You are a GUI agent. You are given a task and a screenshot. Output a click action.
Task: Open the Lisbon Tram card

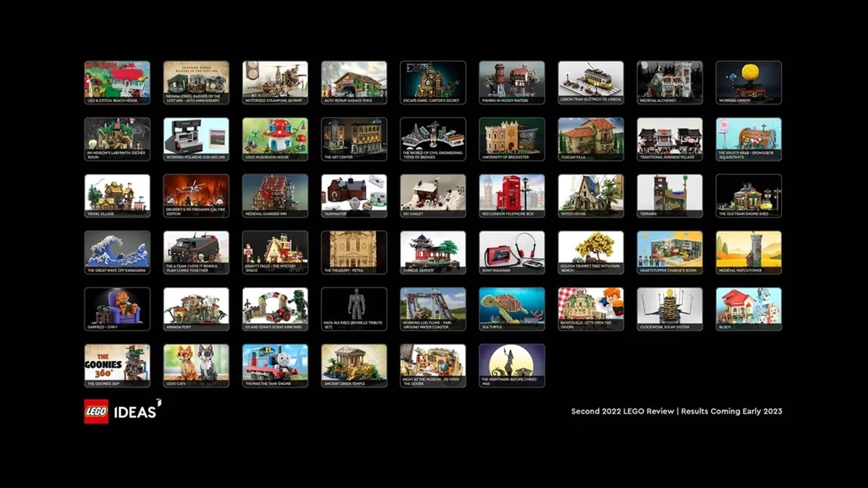point(591,82)
